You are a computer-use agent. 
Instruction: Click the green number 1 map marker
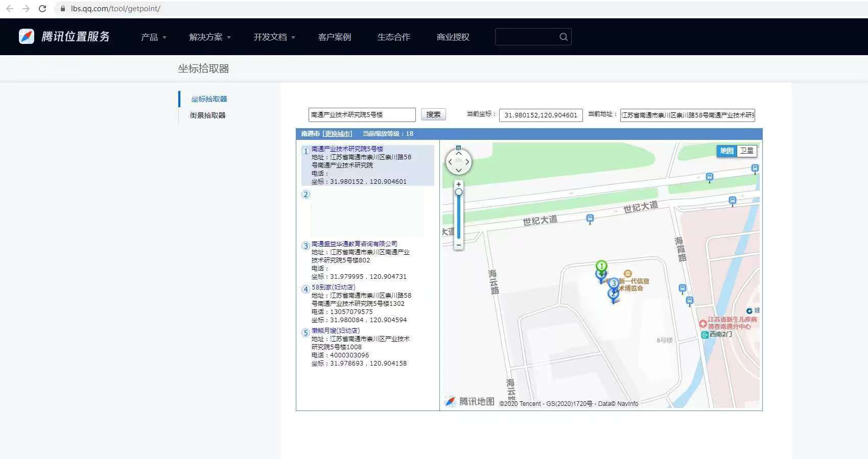click(601, 266)
